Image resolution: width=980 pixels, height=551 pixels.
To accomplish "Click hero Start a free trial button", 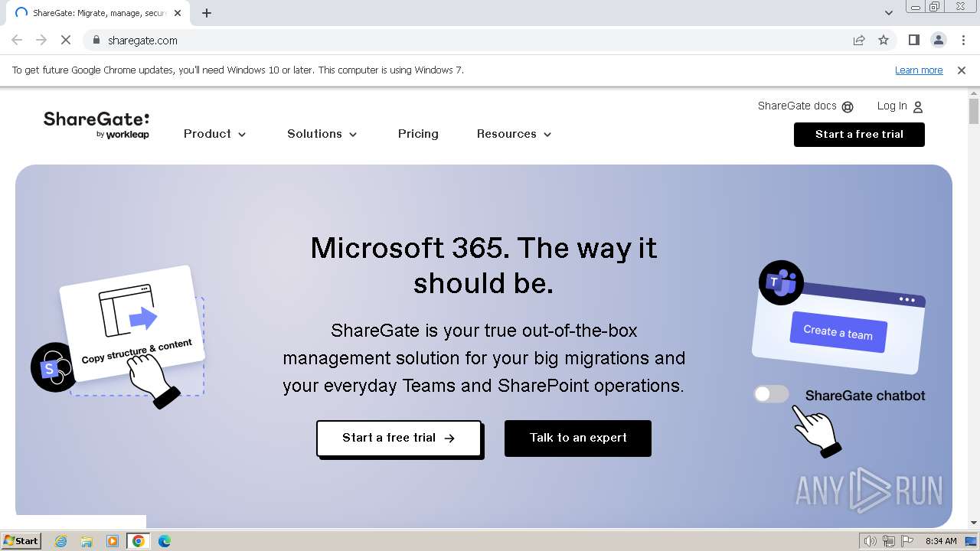I will click(399, 439).
